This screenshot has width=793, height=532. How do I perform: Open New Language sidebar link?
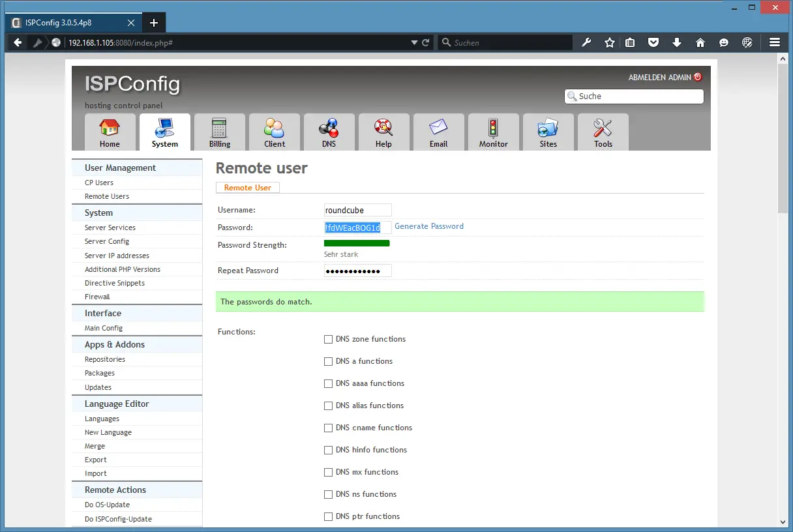[108, 432]
